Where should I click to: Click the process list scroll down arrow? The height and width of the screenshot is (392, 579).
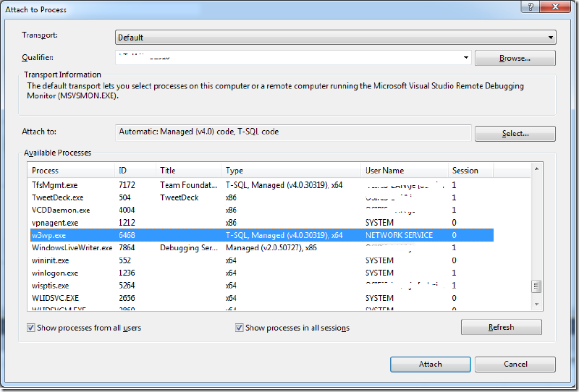pyautogui.click(x=536, y=304)
